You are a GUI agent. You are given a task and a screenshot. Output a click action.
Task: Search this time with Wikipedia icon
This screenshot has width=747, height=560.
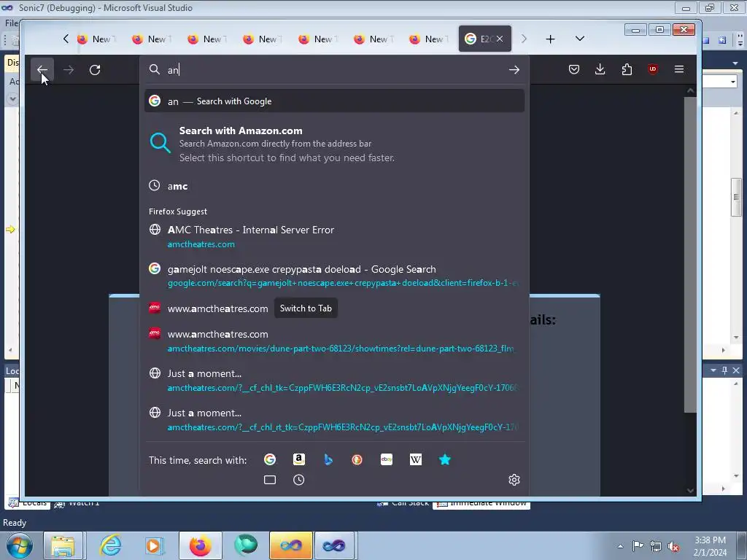click(x=415, y=459)
